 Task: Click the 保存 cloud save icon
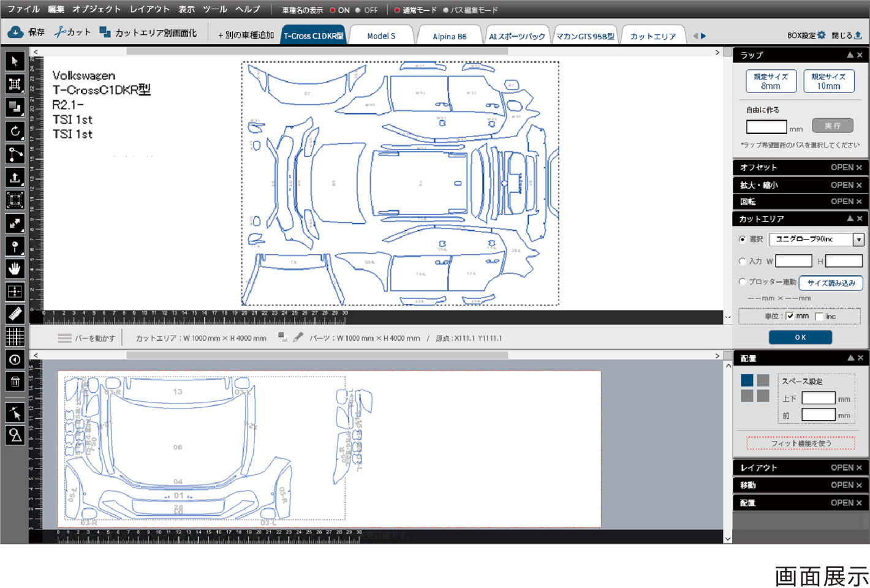16,32
